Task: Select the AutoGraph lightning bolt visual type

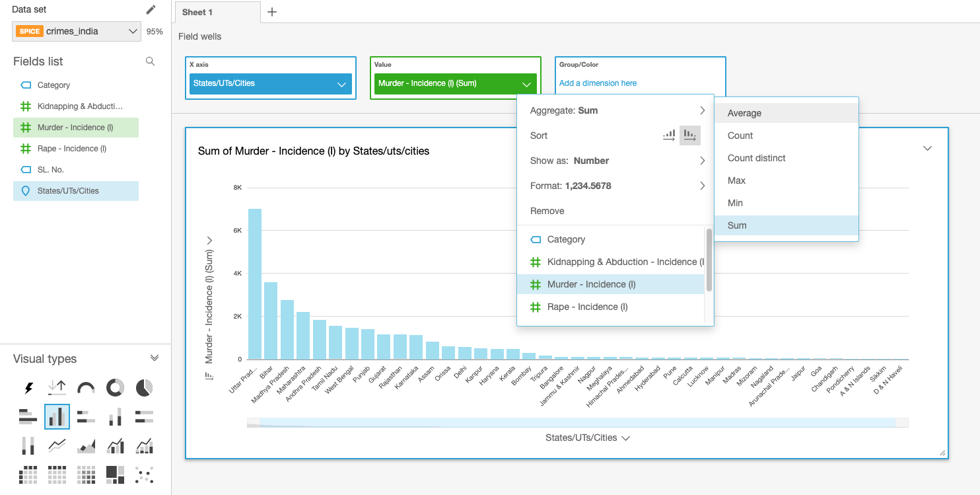Action: tap(28, 388)
